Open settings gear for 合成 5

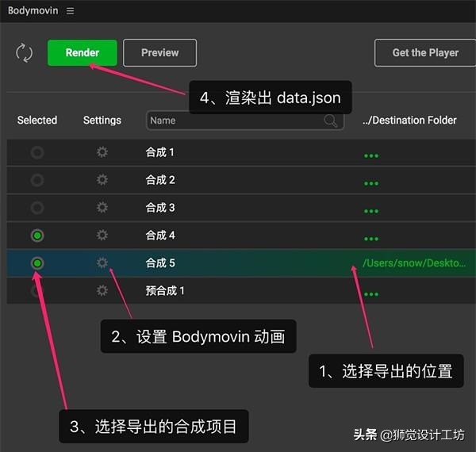[x=102, y=262]
